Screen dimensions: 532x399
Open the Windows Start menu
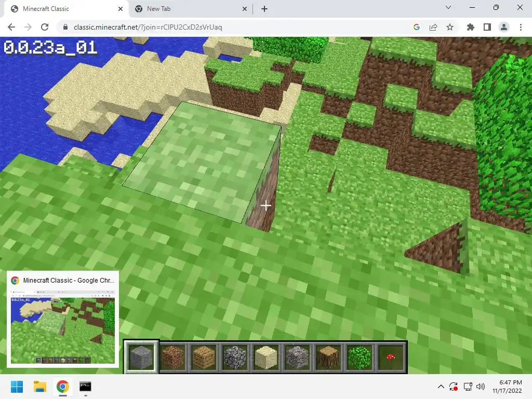[x=17, y=387]
